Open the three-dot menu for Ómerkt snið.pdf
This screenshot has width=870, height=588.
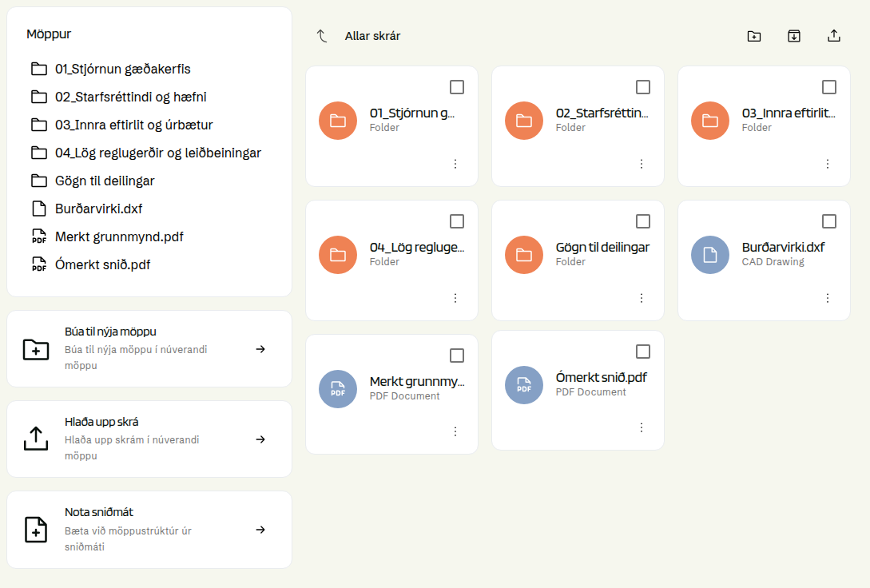[642, 427]
